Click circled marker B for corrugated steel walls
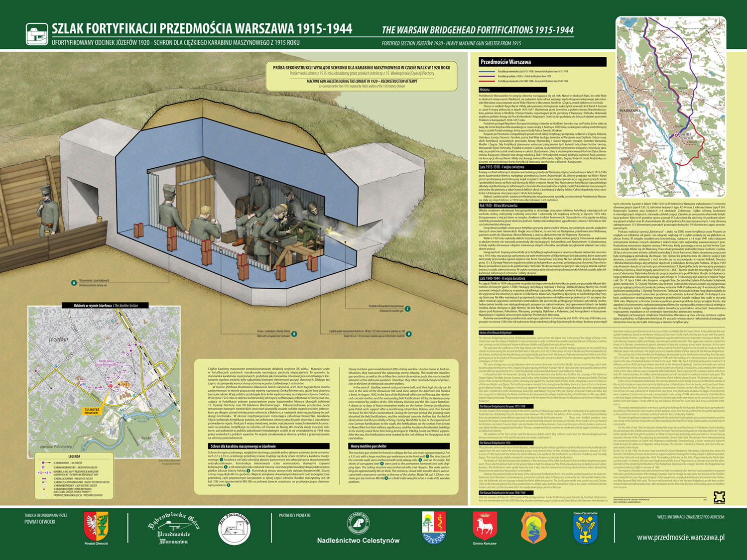This screenshot has height=560, width=747. tap(294, 334)
